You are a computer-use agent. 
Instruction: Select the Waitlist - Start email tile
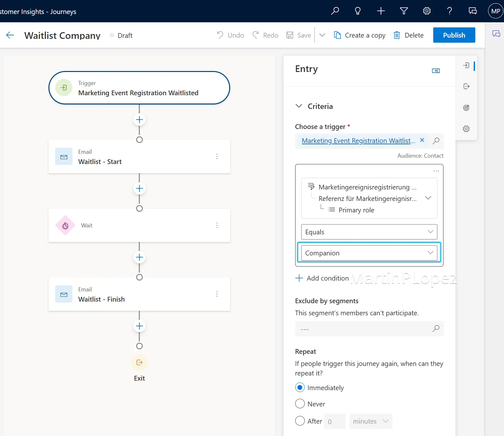139,157
